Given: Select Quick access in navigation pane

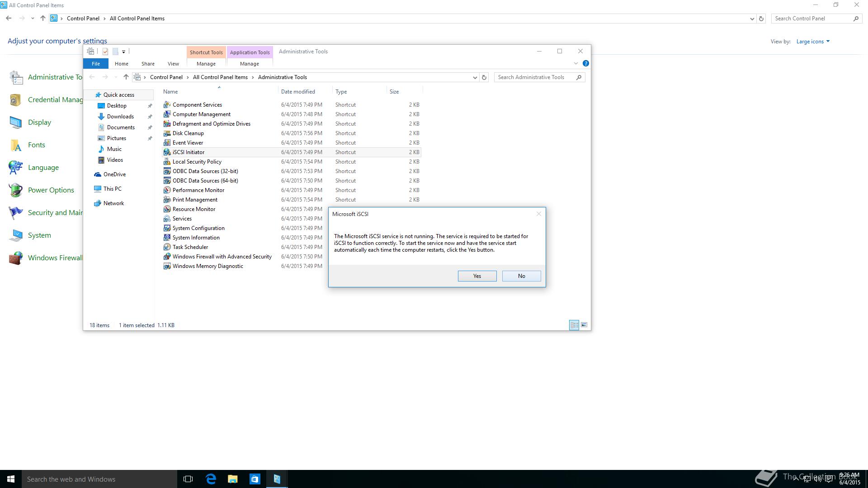Looking at the screenshot, I should 118,95.
